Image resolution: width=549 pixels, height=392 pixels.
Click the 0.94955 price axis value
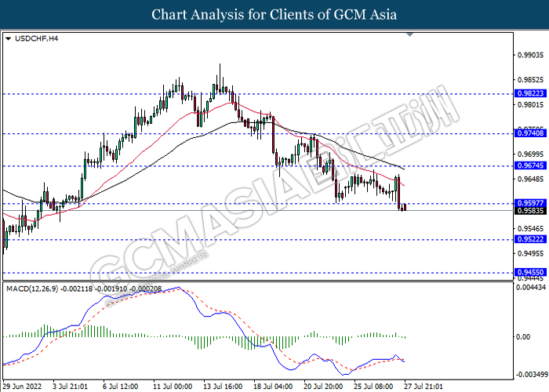pos(531,253)
